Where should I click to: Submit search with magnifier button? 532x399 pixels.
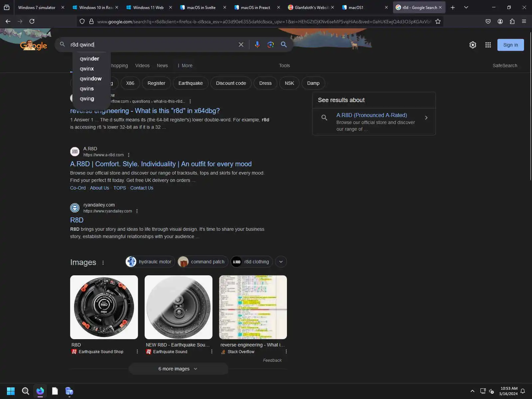(284, 45)
